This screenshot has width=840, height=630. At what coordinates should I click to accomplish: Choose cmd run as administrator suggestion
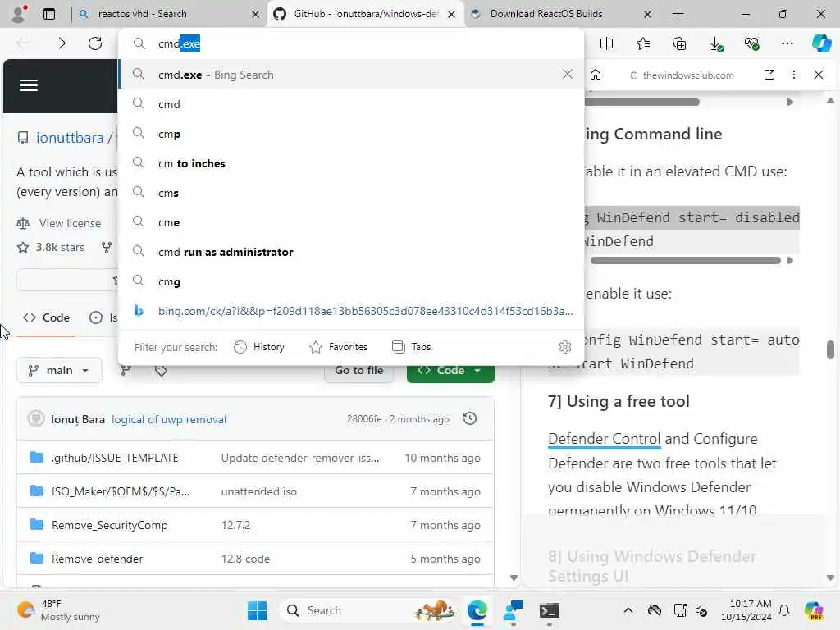click(x=351, y=252)
